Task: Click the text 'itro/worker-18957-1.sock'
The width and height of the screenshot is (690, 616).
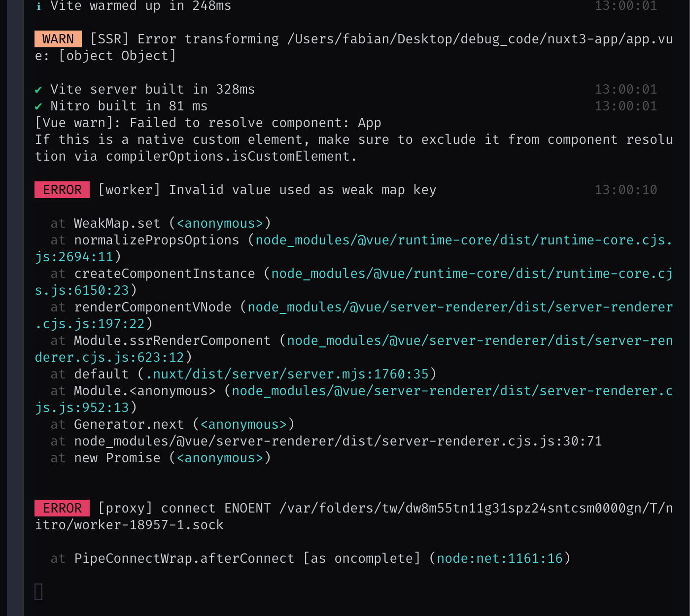Action: click(129, 525)
